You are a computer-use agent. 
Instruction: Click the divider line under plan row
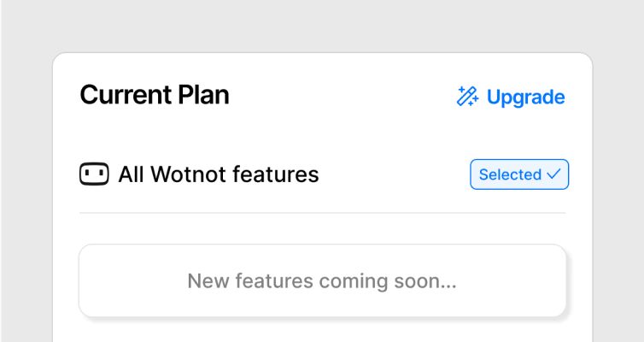click(x=322, y=213)
